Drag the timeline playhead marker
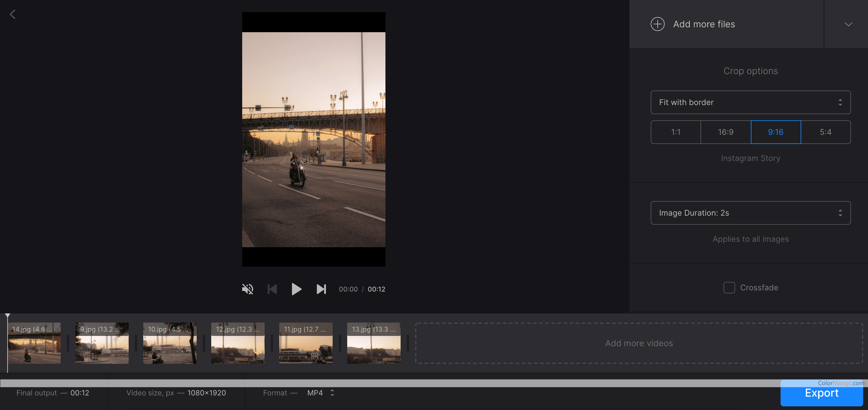The height and width of the screenshot is (410, 868). 7,314
